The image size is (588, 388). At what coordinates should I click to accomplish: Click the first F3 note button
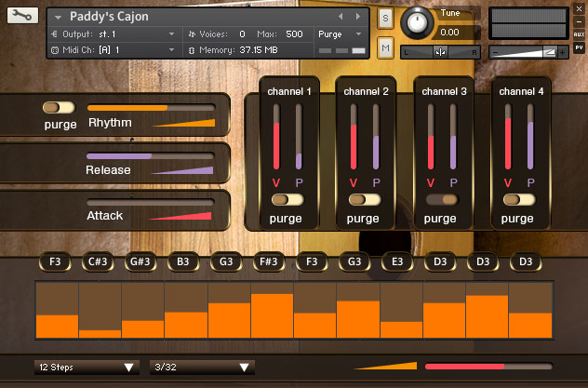tap(55, 261)
